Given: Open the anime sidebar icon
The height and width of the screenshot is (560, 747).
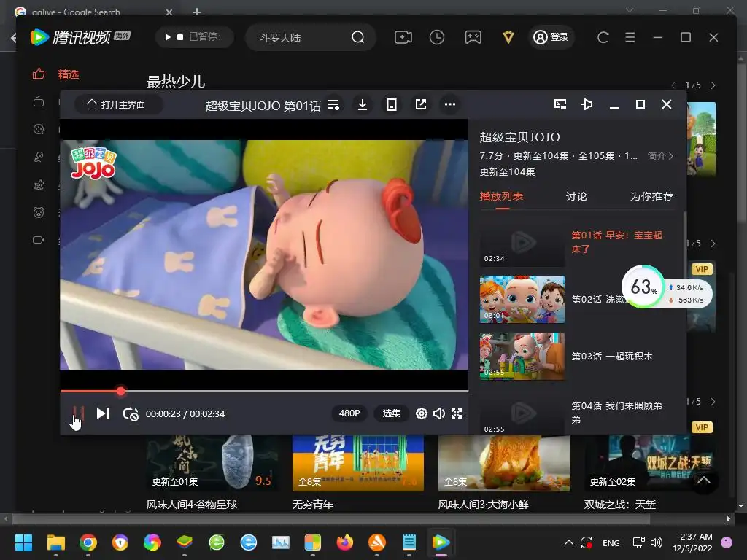Looking at the screenshot, I should click(39, 184).
